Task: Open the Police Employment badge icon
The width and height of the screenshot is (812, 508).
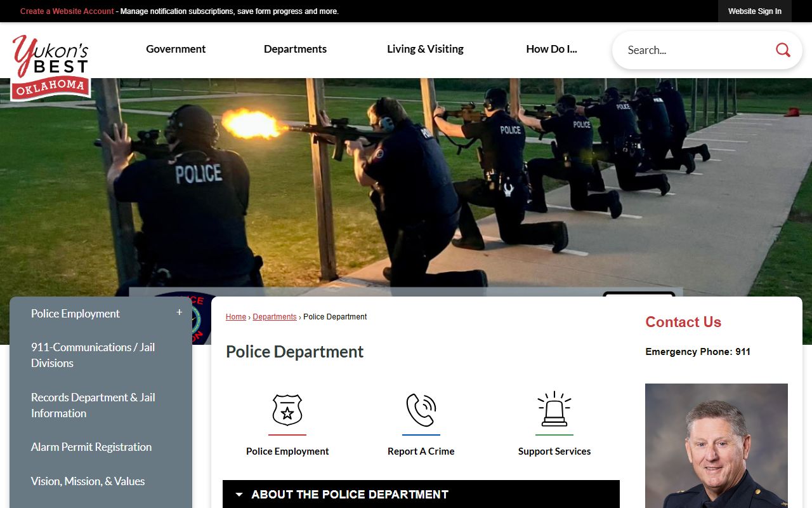Action: click(287, 410)
